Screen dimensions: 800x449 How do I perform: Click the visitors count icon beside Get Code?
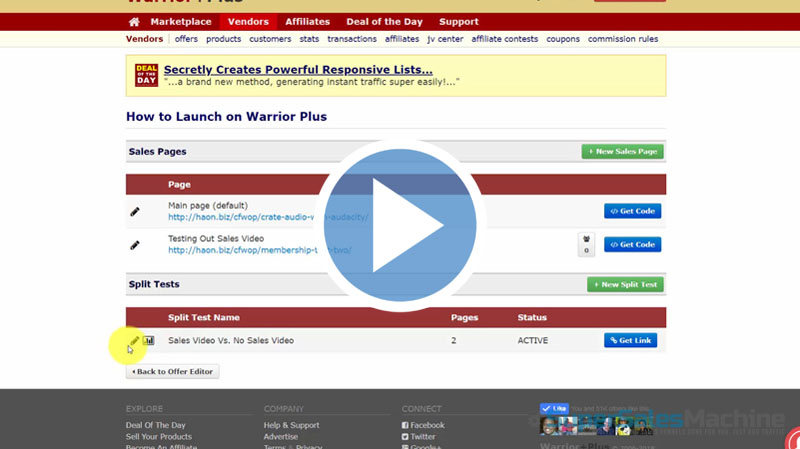coord(586,244)
